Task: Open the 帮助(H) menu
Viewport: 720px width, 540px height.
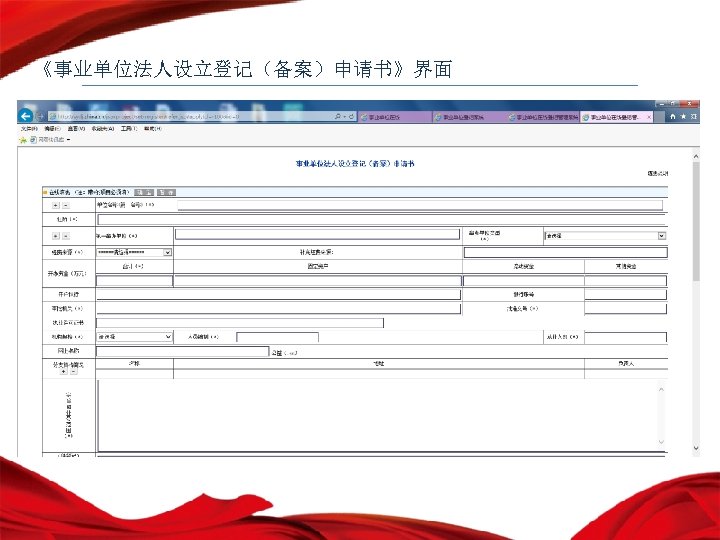Action: (x=152, y=129)
